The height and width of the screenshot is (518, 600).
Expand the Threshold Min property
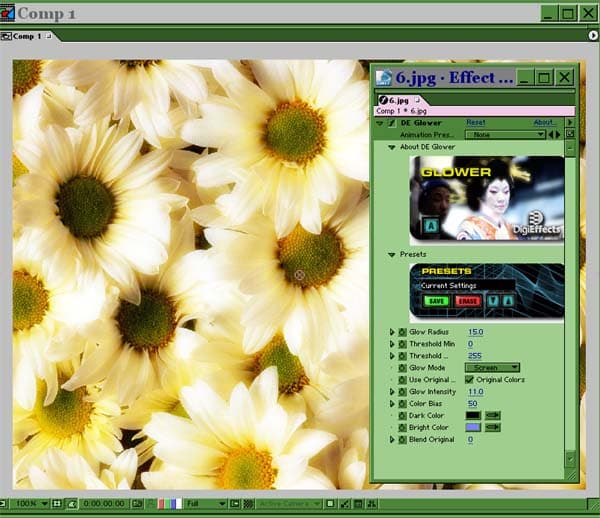(x=392, y=344)
